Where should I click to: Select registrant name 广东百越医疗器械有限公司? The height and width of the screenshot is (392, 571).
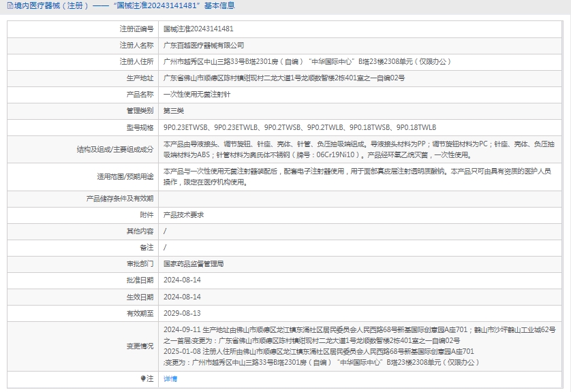204,46
